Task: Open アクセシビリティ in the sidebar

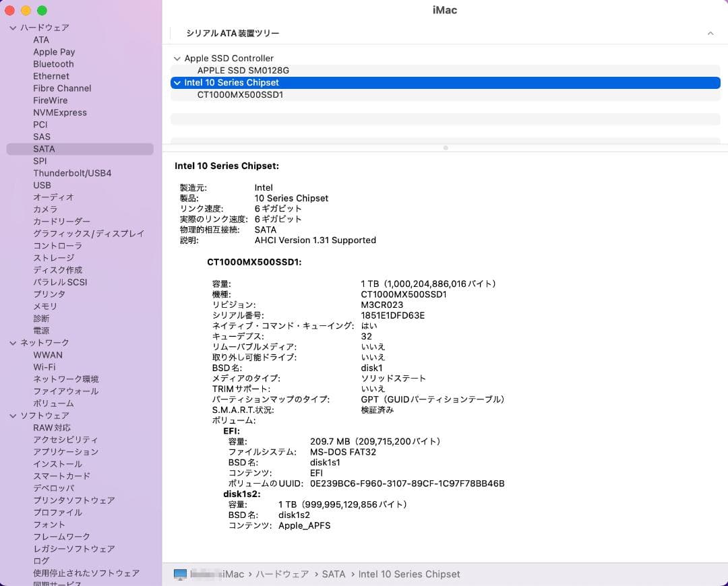Action: tap(65, 440)
